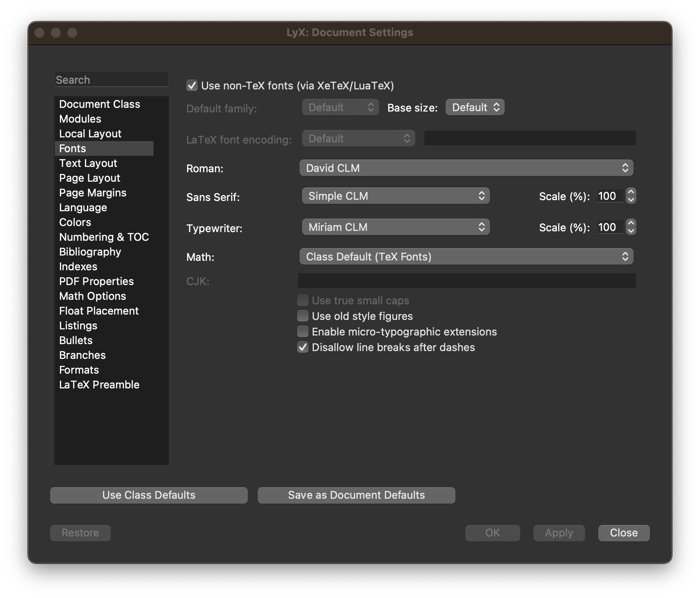Open the Roman font dropdown
700x598 pixels.
(466, 168)
